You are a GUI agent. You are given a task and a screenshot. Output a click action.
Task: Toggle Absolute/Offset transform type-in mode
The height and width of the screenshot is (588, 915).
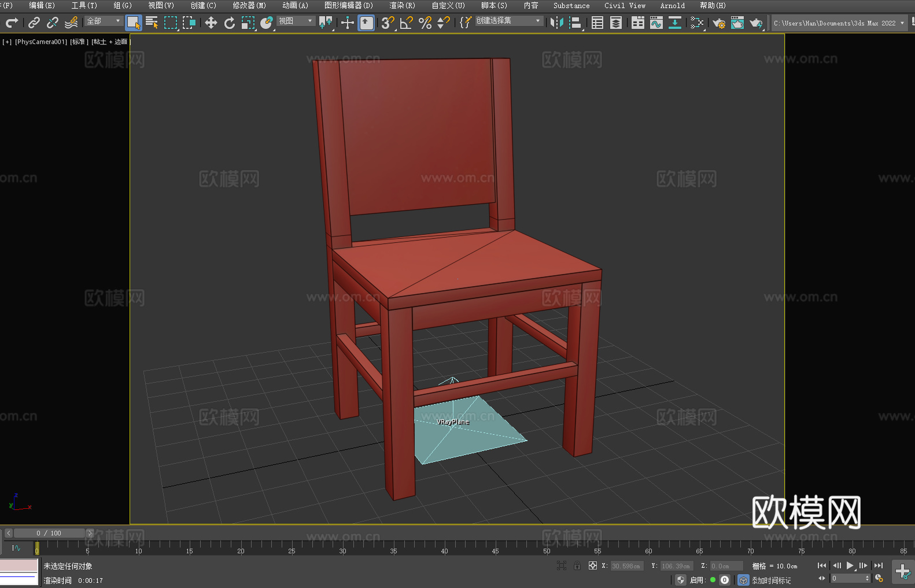pos(593,565)
